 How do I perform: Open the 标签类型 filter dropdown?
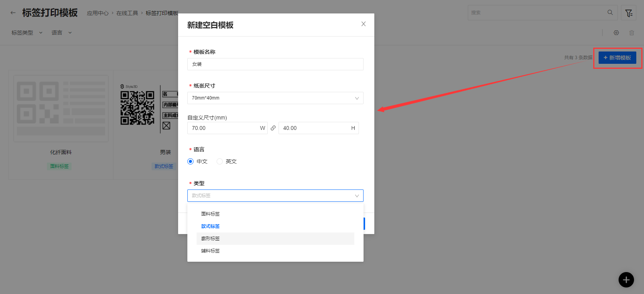27,33
